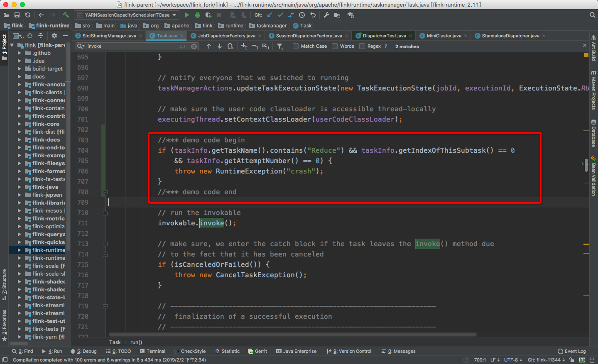This screenshot has width=598, height=364.
Task: Click the editor horizontal scrollbar
Action: coord(292,335)
